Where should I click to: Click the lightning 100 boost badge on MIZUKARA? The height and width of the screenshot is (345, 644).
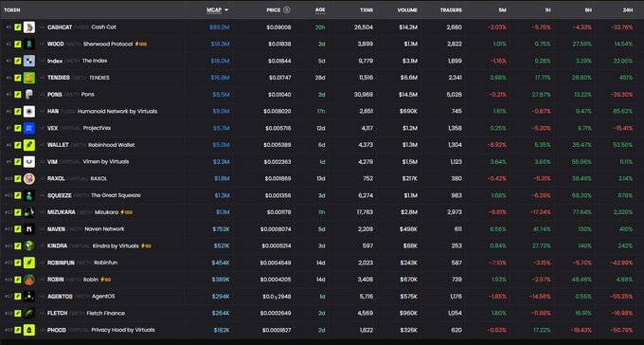point(126,212)
